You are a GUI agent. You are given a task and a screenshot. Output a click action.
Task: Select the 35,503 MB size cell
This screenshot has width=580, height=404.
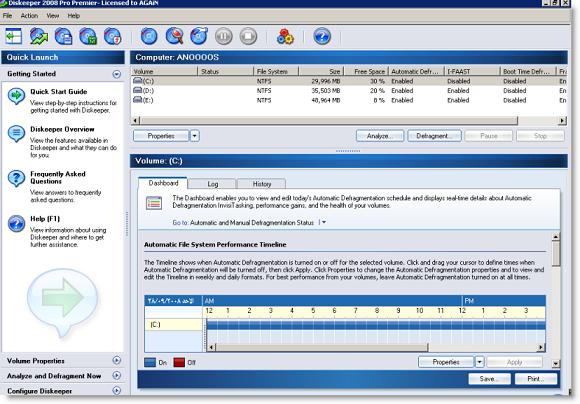[326, 90]
